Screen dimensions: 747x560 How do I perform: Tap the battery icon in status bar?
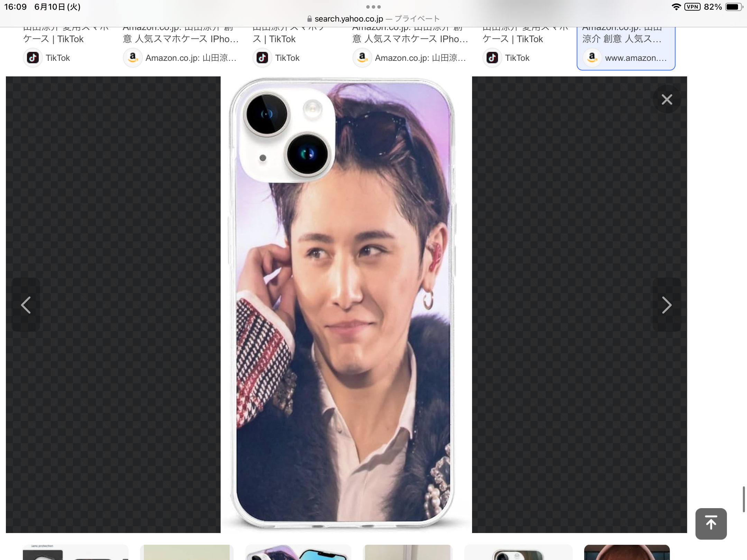pyautogui.click(x=733, y=7)
